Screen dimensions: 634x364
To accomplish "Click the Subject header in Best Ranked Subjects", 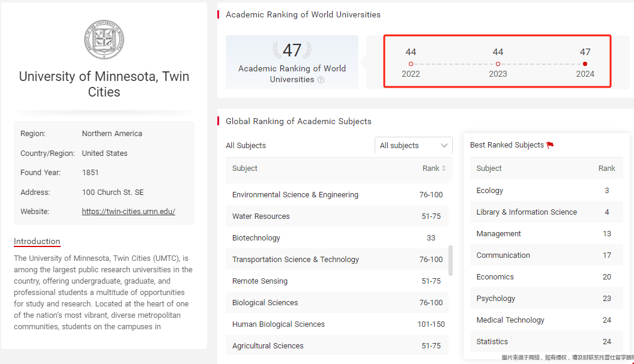I will [x=489, y=169].
